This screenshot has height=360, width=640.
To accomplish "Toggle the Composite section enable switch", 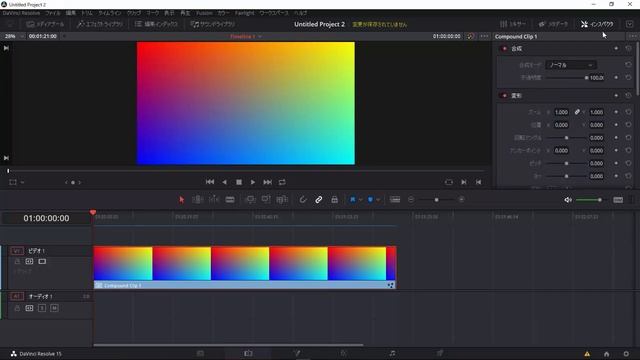I will pyautogui.click(x=504, y=49).
